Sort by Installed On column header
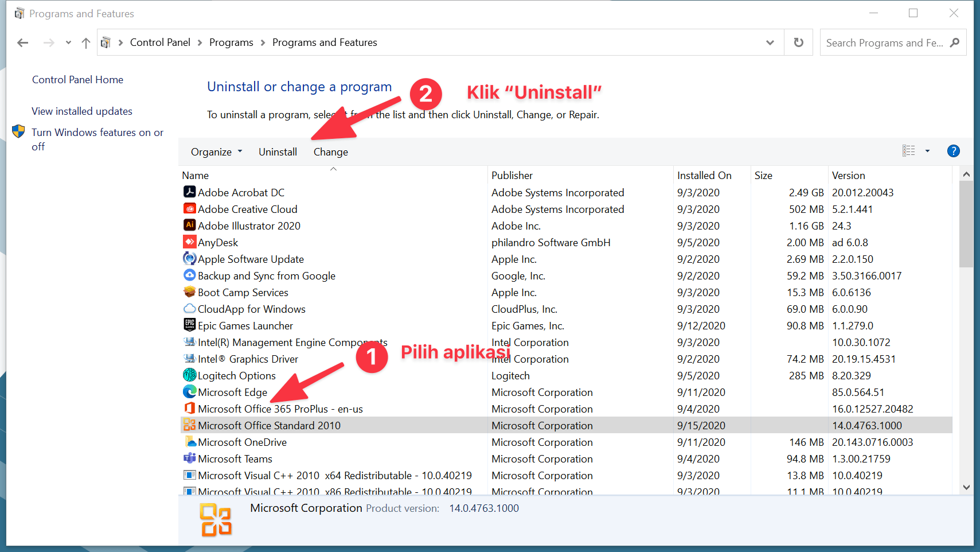 712,175
